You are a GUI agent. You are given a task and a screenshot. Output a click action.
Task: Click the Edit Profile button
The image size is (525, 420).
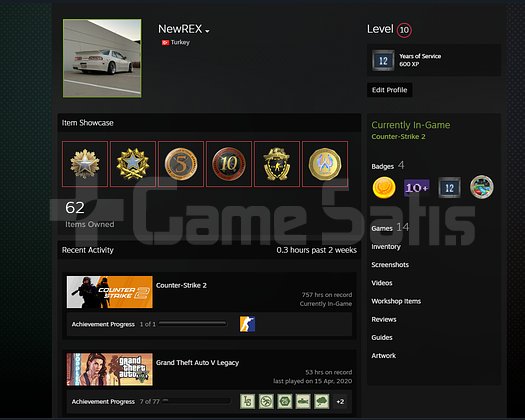(x=389, y=90)
